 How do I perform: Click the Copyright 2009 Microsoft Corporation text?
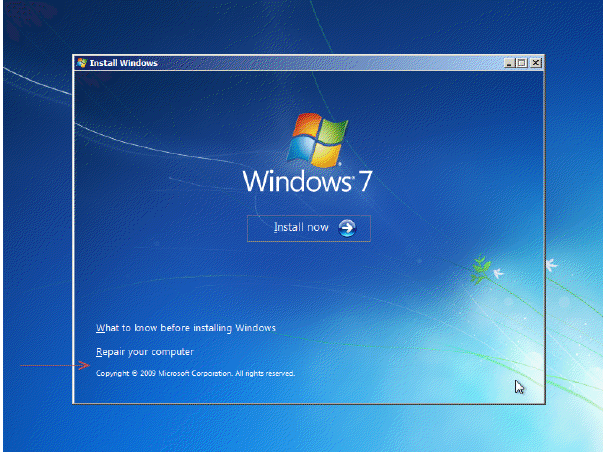click(x=195, y=374)
